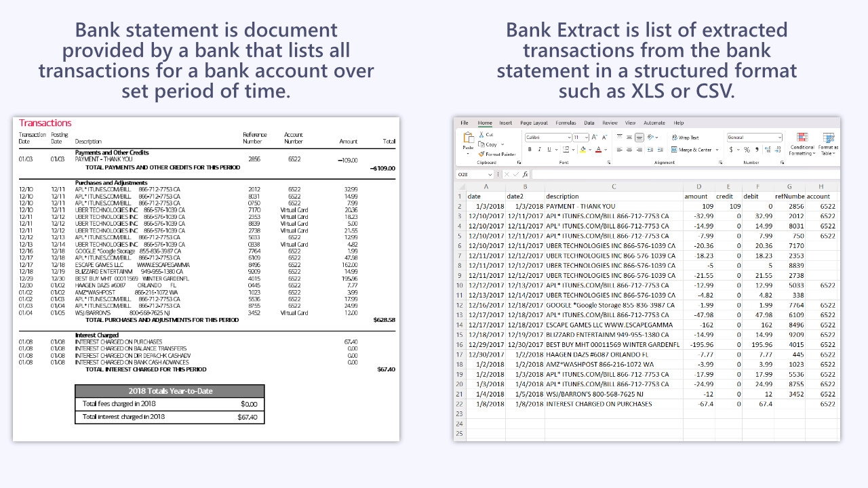
Task: Select column header C
Action: [x=614, y=187]
